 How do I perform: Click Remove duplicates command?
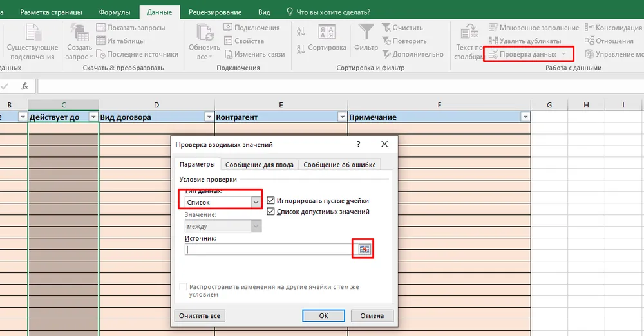point(524,41)
